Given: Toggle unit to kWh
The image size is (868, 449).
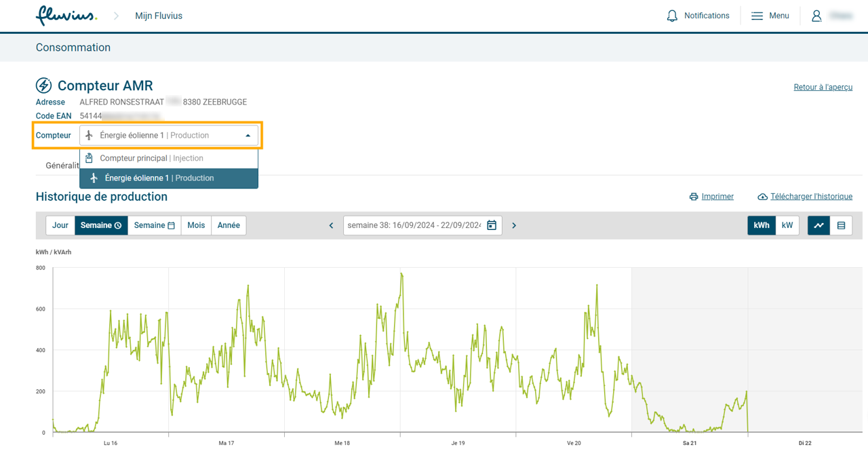Looking at the screenshot, I should coord(761,225).
